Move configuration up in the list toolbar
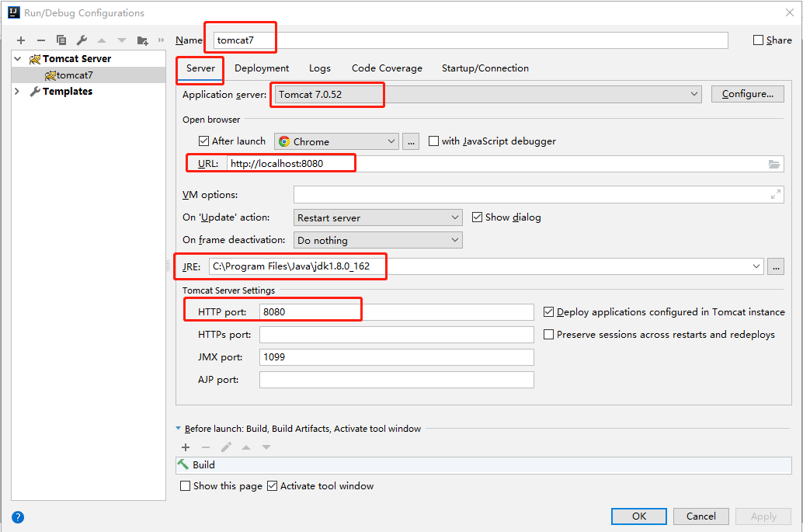The height and width of the screenshot is (532, 803). click(102, 40)
